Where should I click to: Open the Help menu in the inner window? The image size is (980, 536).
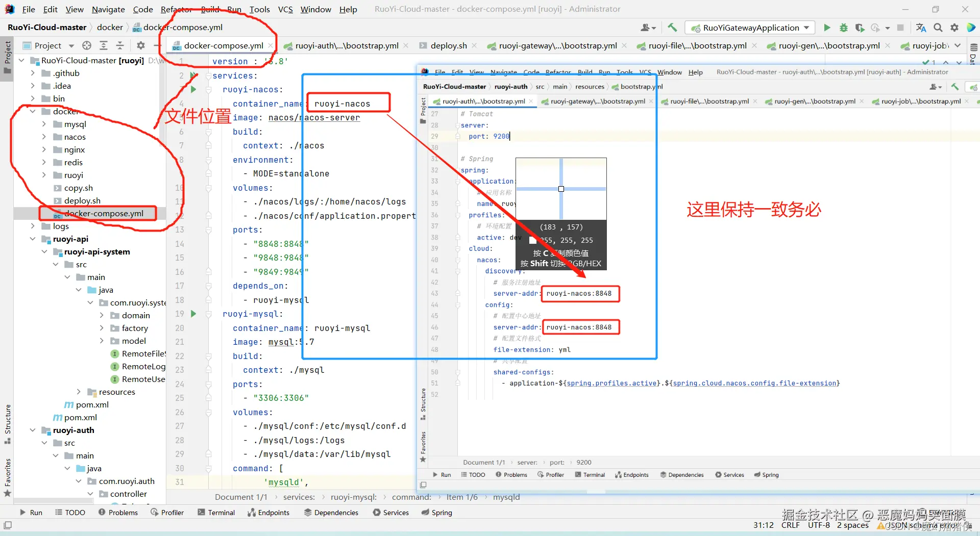(x=695, y=72)
